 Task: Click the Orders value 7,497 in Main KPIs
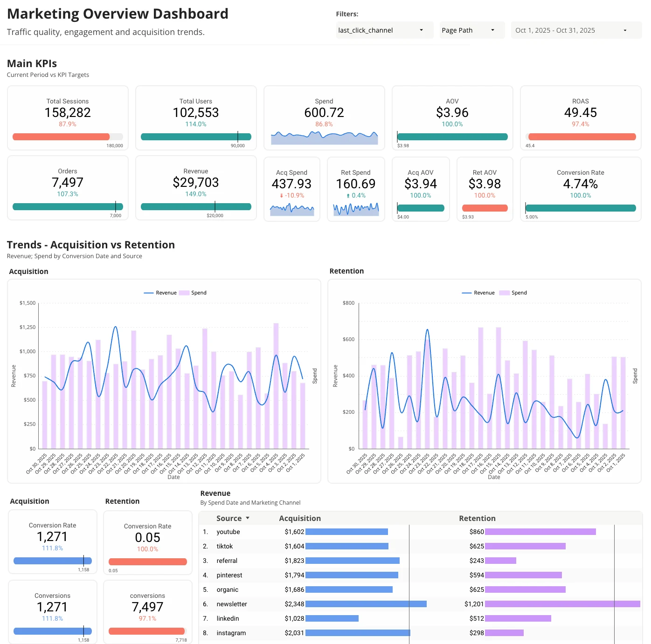(x=68, y=183)
